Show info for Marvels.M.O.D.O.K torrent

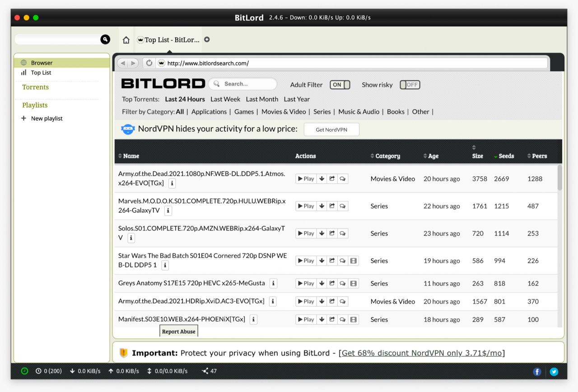(x=168, y=211)
